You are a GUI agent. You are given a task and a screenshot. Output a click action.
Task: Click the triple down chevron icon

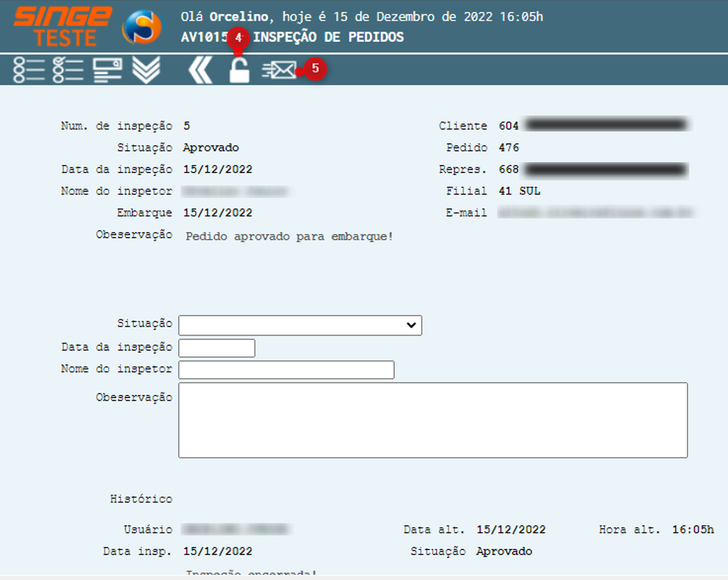[146, 70]
